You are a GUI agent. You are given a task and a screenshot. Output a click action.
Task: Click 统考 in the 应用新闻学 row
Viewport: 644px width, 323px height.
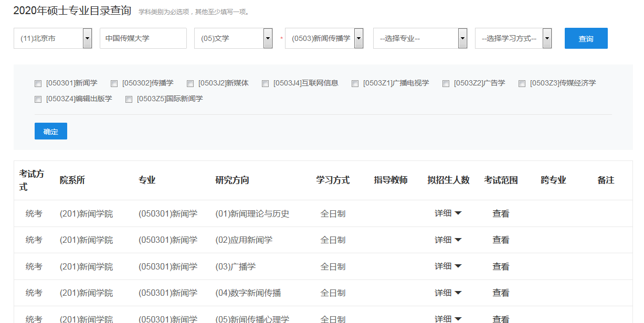(34, 240)
